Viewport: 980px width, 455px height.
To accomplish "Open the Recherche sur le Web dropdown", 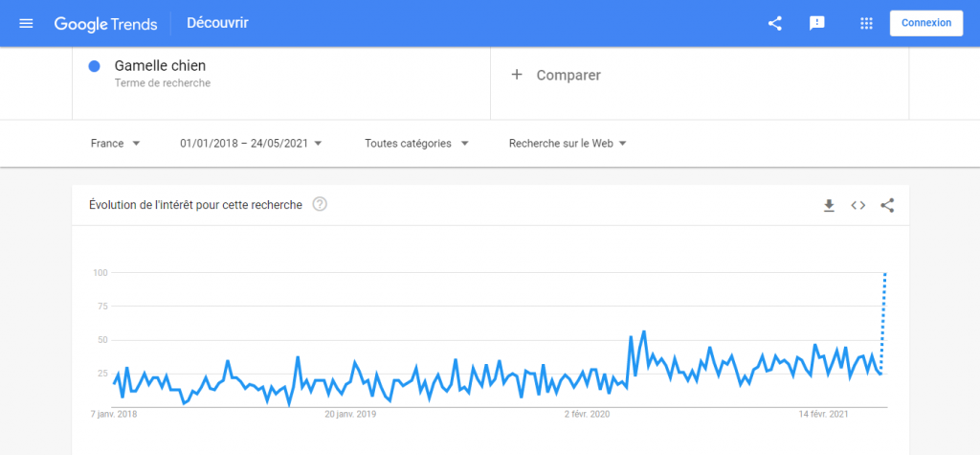I will pos(568,144).
